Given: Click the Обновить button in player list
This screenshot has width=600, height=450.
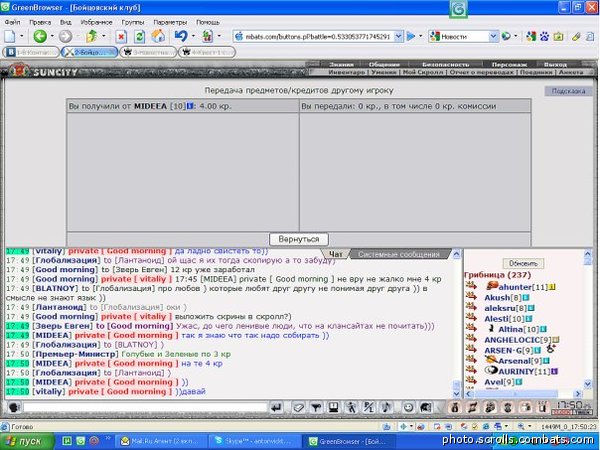Looking at the screenshot, I should coord(523,263).
